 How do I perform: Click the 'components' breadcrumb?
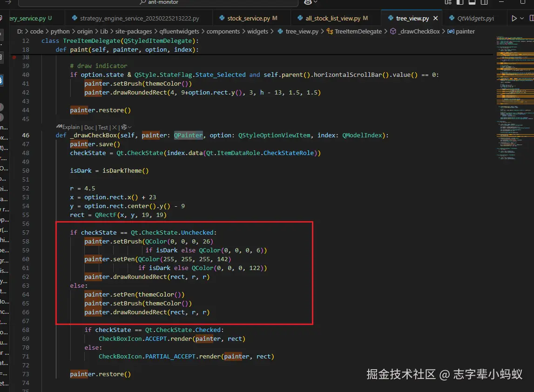(223, 31)
